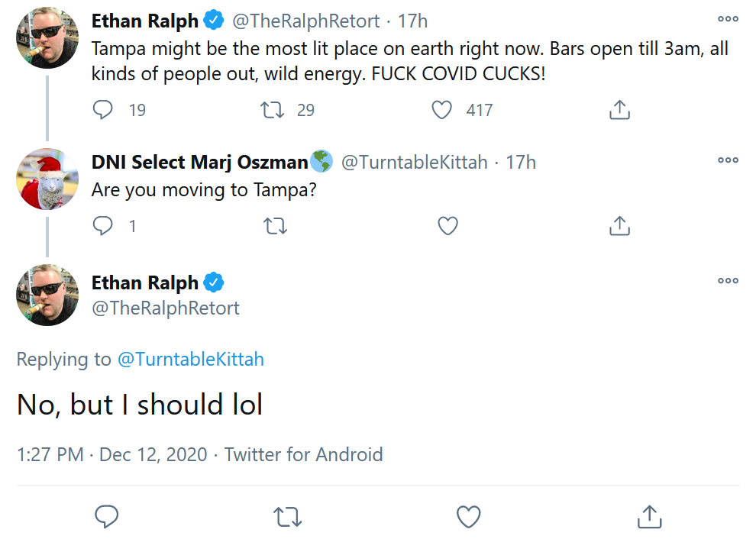Open more options on main reply tweet
756x539 pixels.
[728, 281]
